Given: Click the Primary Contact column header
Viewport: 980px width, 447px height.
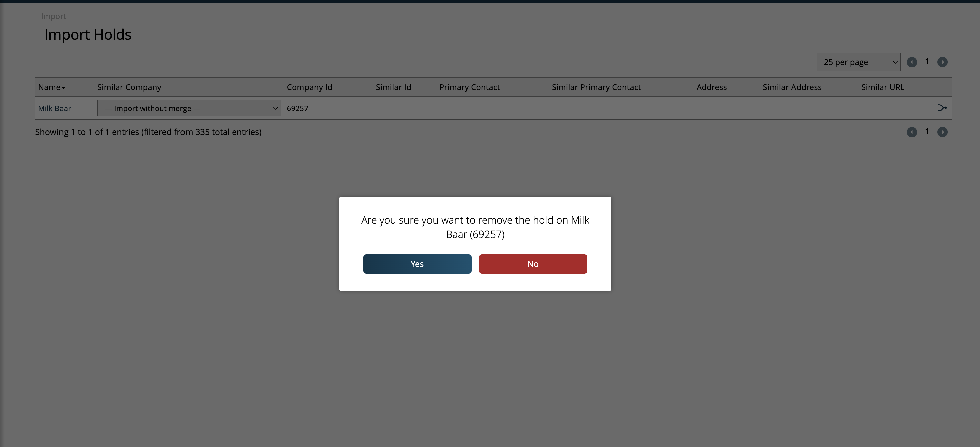Looking at the screenshot, I should coord(469,87).
